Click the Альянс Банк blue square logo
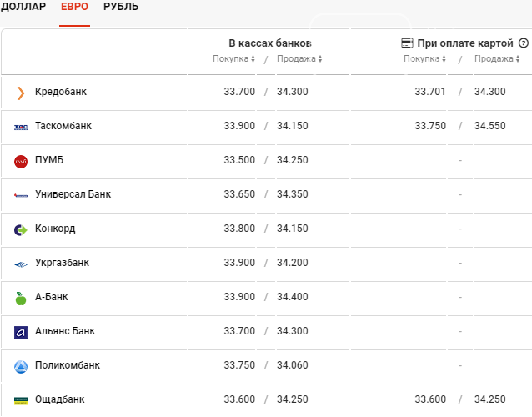 pos(21,333)
